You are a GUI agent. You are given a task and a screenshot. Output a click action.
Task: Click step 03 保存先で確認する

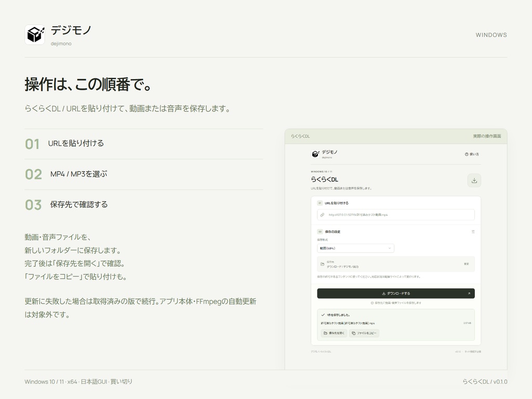click(143, 205)
